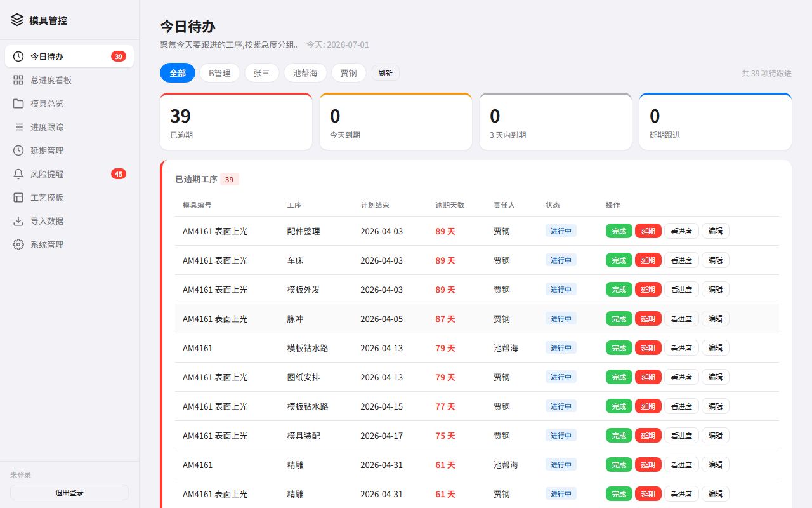View progress (看进度) for 配件整理
The image size is (812, 508).
click(x=681, y=231)
